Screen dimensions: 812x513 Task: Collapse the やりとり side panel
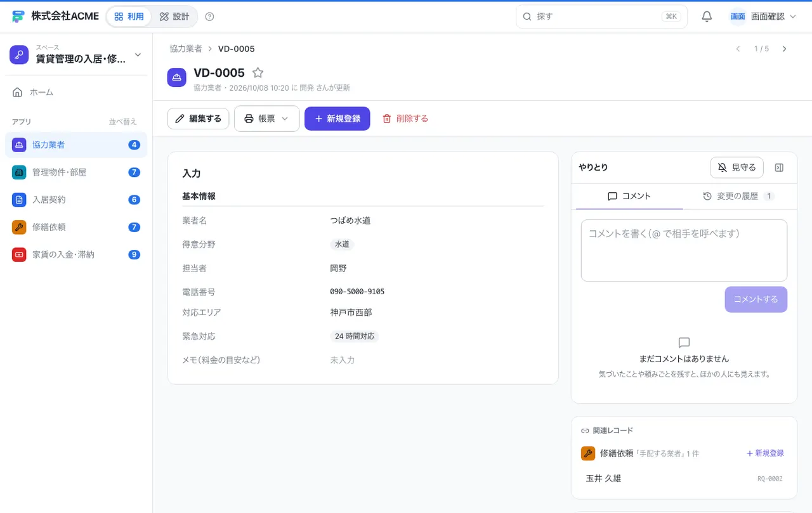click(x=780, y=167)
